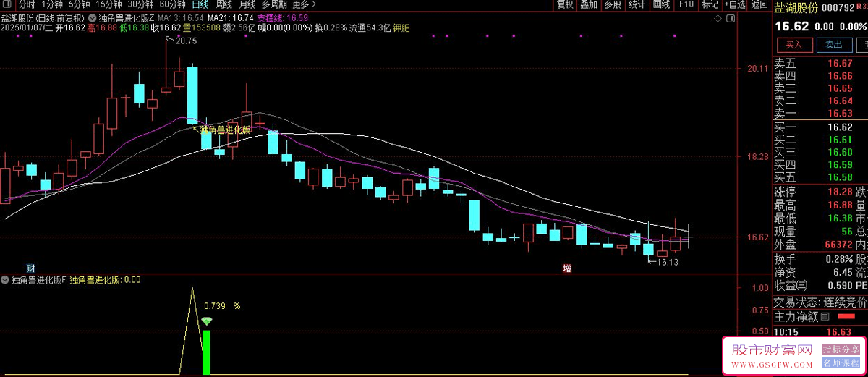Screen dimensions: 868x377
Task: Click 支撑线 16.59 label
Action: [x=283, y=17]
